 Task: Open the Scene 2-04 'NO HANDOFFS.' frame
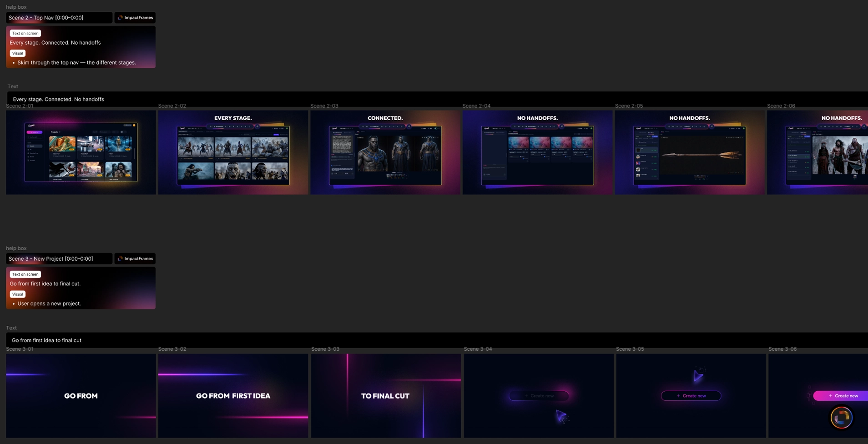click(x=537, y=152)
